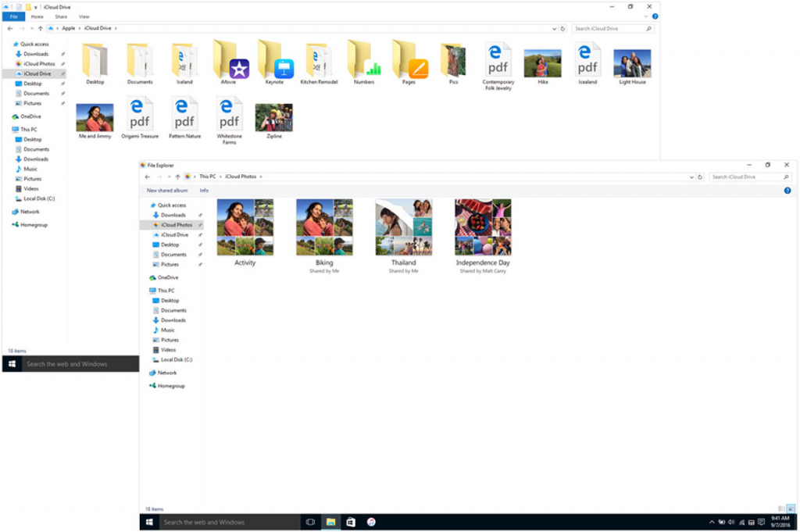The width and height of the screenshot is (800, 532).
Task: Click the help icon in iCloud Photos window
Action: click(x=787, y=191)
